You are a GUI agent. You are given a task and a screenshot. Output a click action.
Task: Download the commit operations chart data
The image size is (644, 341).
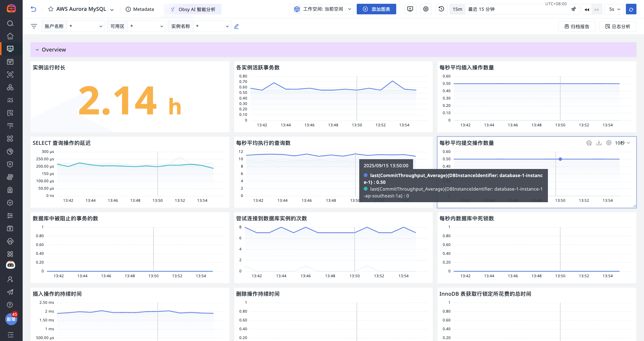point(599,143)
